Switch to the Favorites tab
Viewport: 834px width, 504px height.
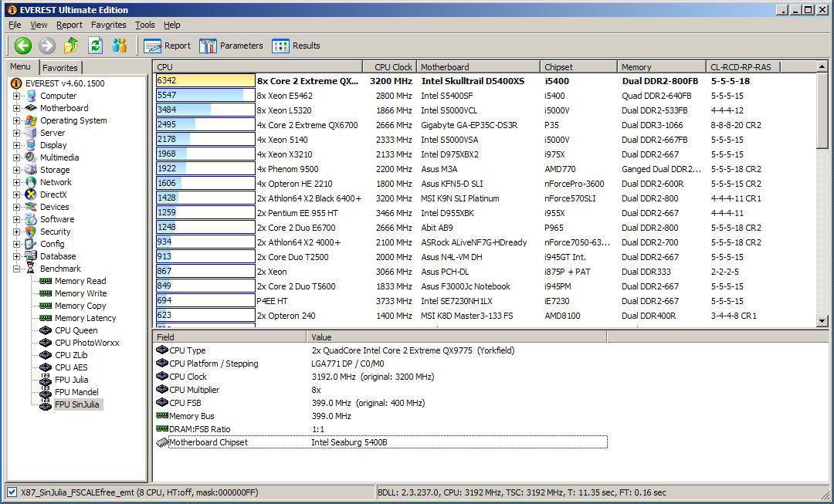(60, 67)
